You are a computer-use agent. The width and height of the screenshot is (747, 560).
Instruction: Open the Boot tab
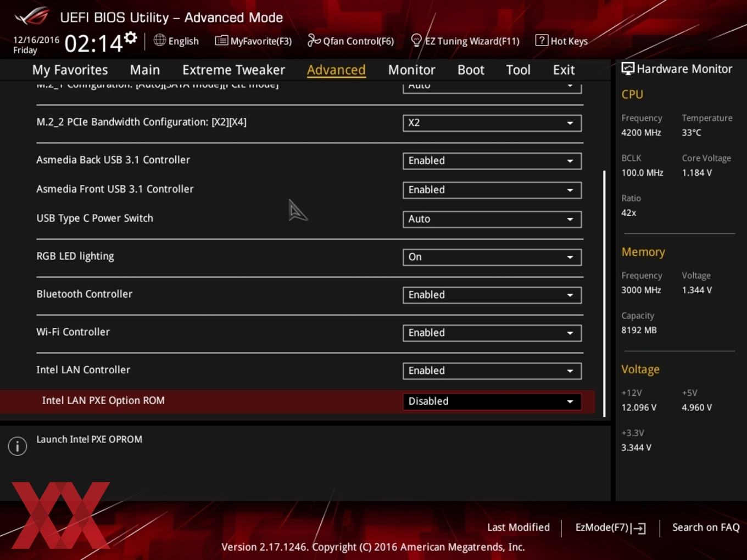(471, 70)
